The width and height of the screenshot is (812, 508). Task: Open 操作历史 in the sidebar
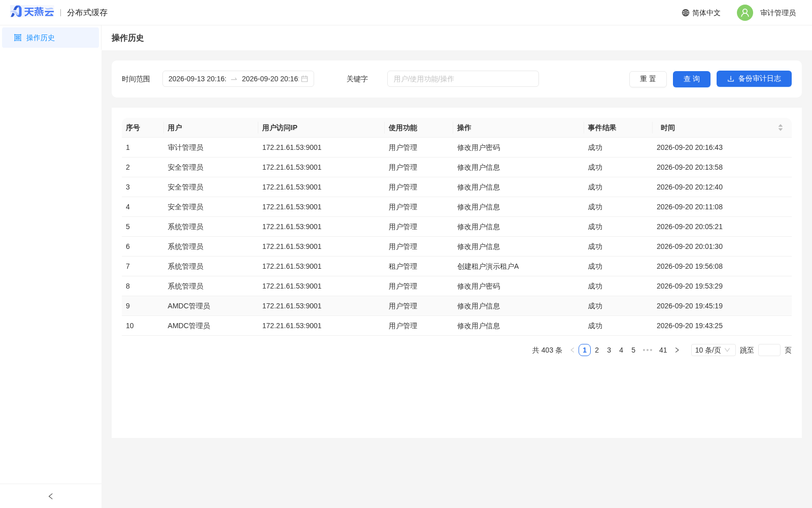pos(50,38)
